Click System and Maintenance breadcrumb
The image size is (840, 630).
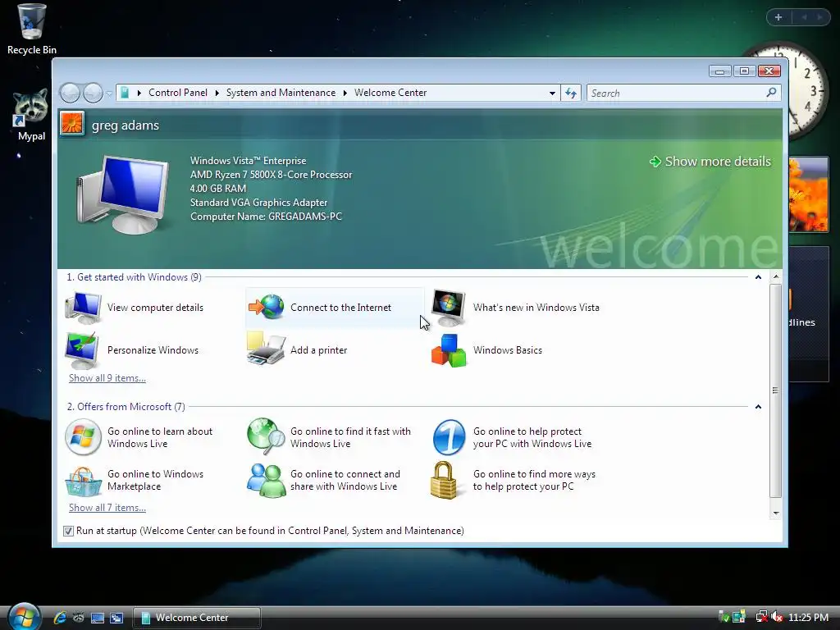pos(281,93)
